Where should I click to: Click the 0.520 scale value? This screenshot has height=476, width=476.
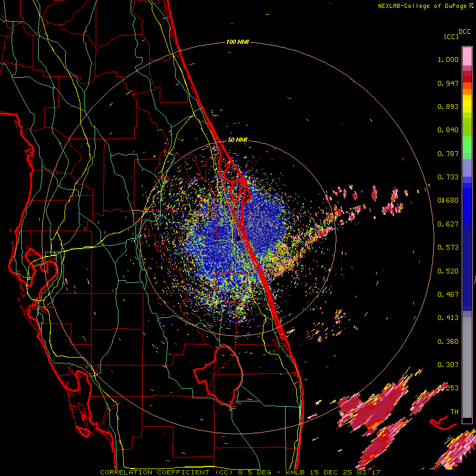[x=448, y=271]
